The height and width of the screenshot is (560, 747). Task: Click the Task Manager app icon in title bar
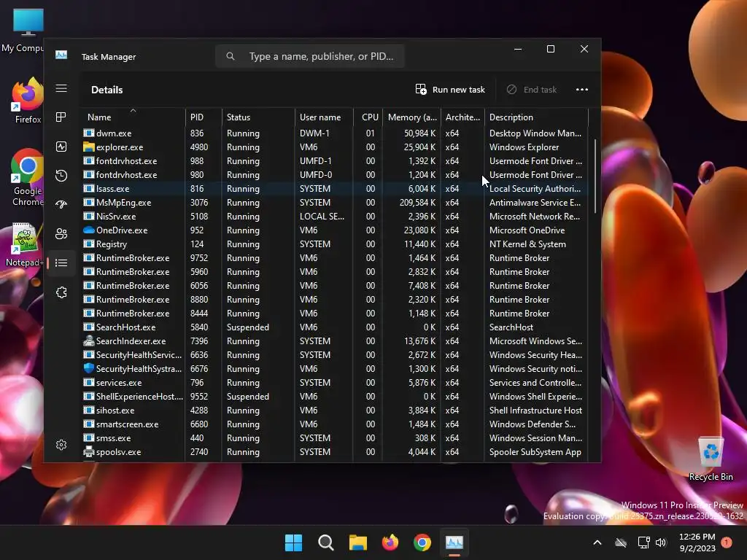tap(61, 55)
